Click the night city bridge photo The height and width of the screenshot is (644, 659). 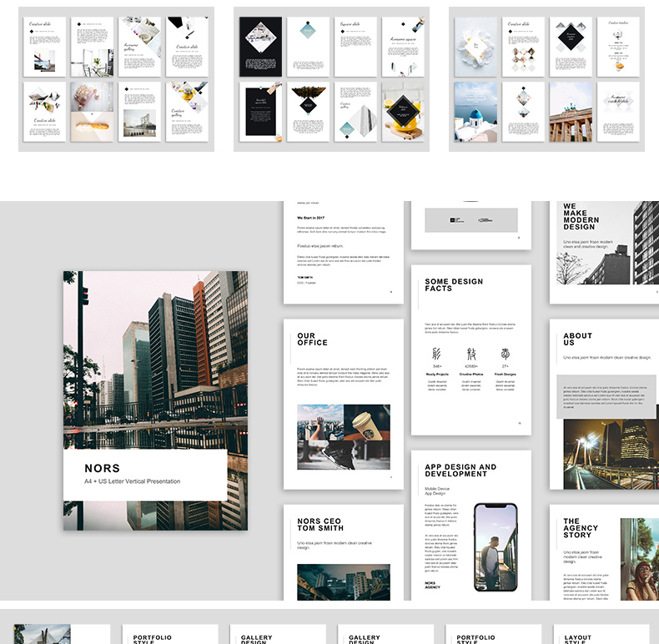click(x=611, y=454)
